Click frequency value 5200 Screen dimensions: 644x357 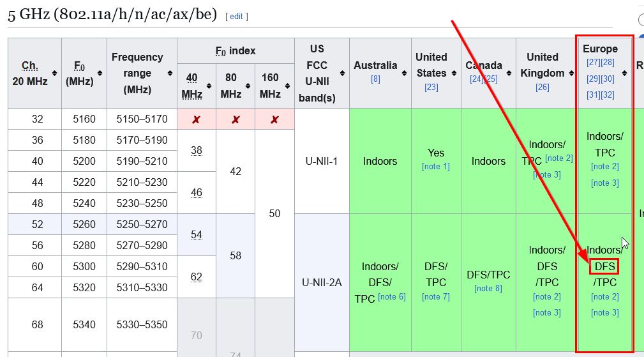tap(84, 161)
